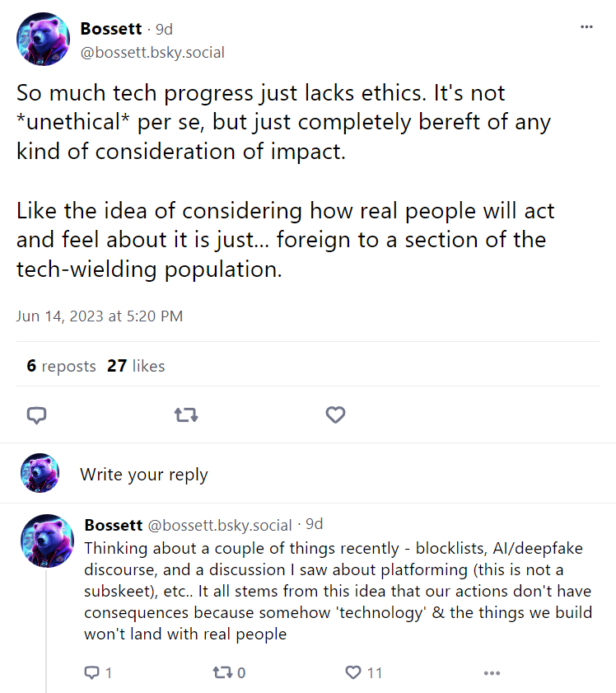This screenshot has height=693, width=616.
Task: Like Bossett's reply showing 11 likes
Action: pyautogui.click(x=353, y=672)
